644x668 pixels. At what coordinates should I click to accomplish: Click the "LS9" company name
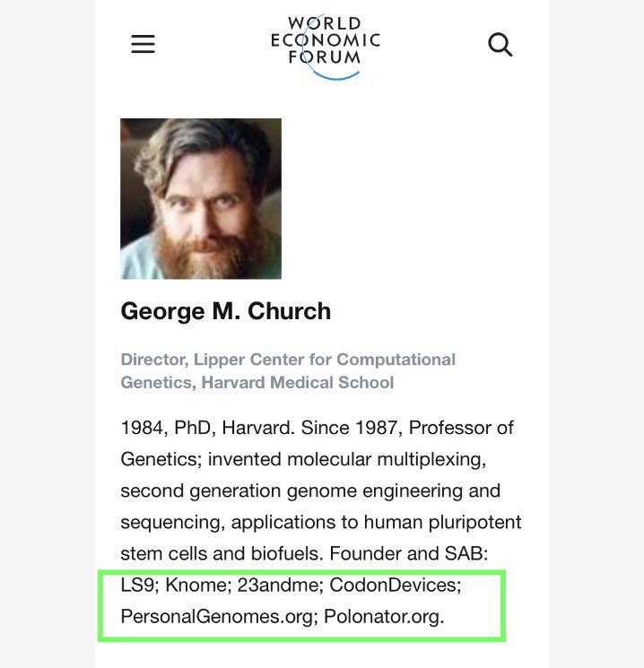click(138, 586)
